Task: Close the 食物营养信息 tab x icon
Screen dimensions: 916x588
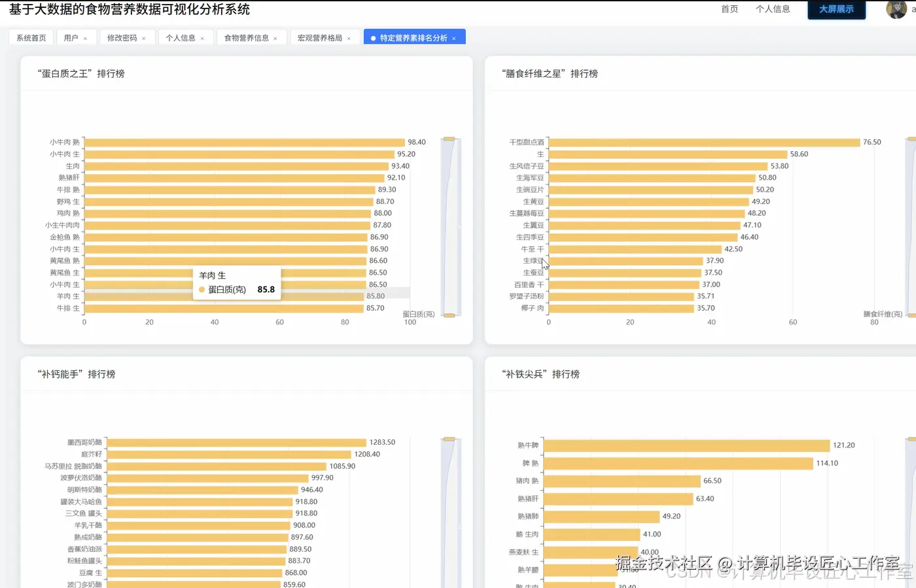Action: click(275, 39)
